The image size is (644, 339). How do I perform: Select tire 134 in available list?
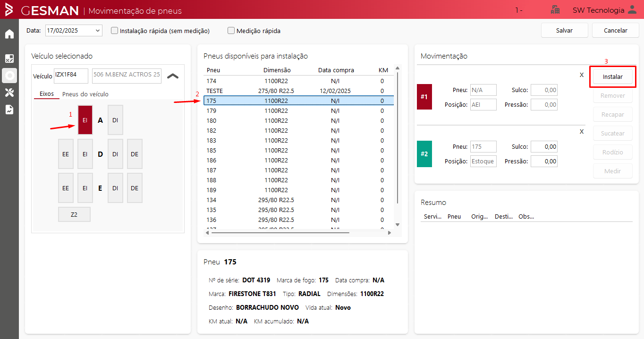[298, 200]
